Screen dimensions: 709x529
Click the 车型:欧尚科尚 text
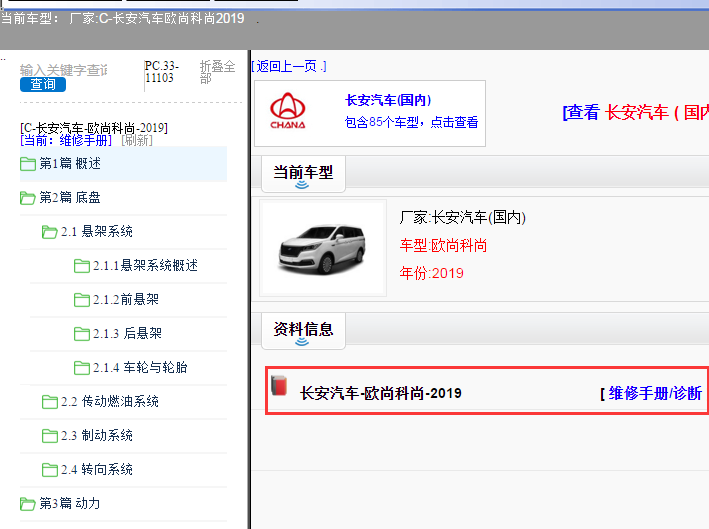coord(443,246)
